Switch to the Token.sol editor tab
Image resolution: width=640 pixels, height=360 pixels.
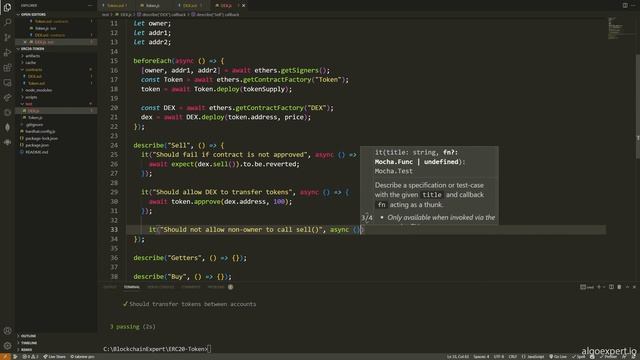click(x=116, y=6)
